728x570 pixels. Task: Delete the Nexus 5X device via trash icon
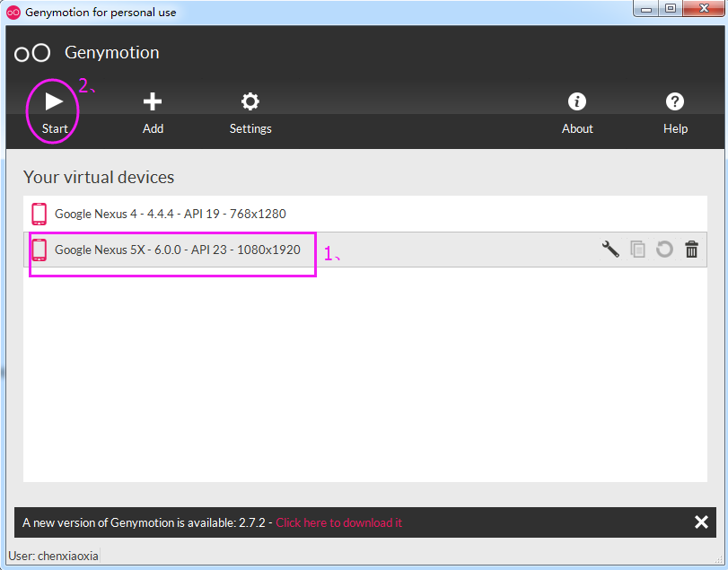[x=692, y=250]
